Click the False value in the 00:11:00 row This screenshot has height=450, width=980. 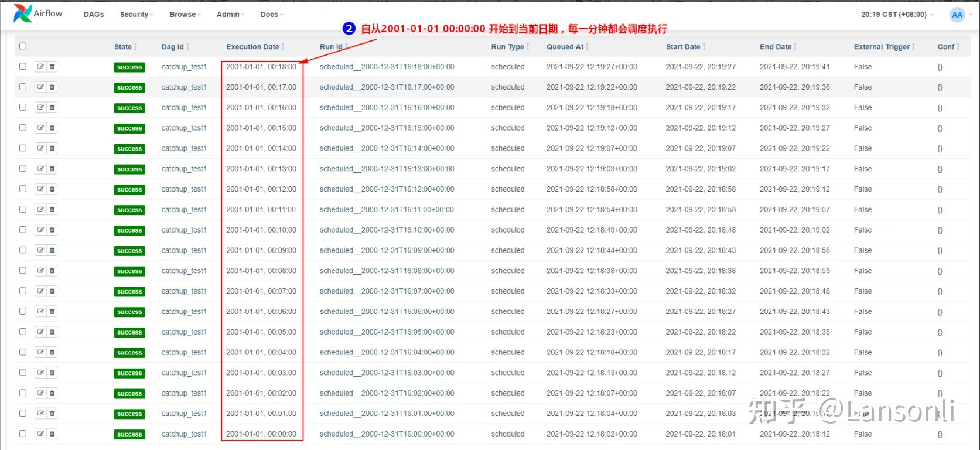[863, 210]
